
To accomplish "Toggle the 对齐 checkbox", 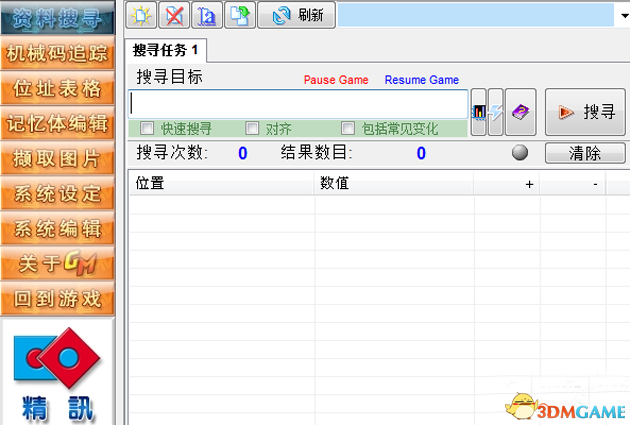I will [252, 128].
